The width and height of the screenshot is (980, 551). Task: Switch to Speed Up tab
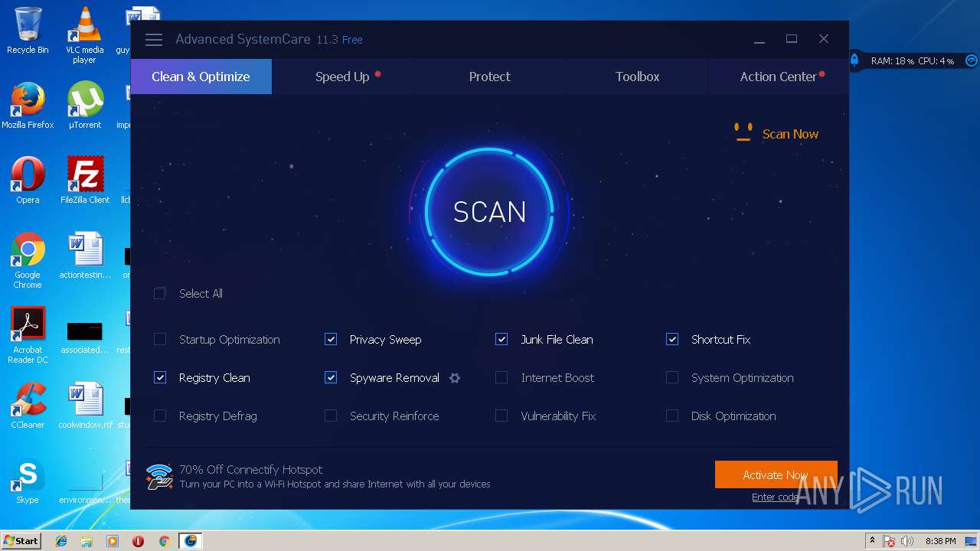coord(342,77)
